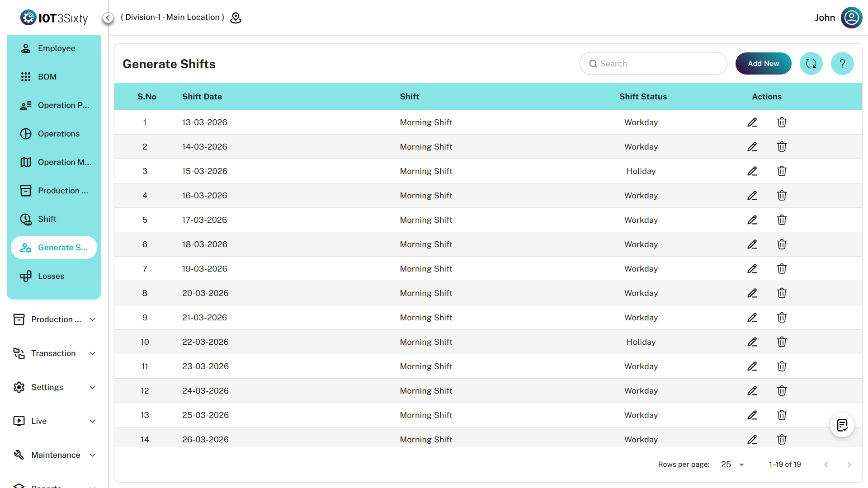Image resolution: width=868 pixels, height=488 pixels.
Task: Open the help question mark icon
Action: tap(842, 64)
